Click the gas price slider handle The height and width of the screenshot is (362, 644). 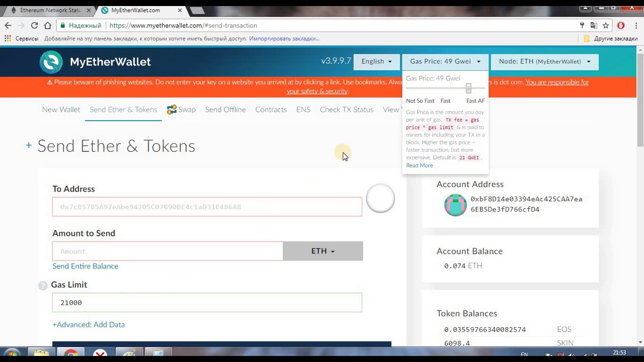[x=468, y=88]
